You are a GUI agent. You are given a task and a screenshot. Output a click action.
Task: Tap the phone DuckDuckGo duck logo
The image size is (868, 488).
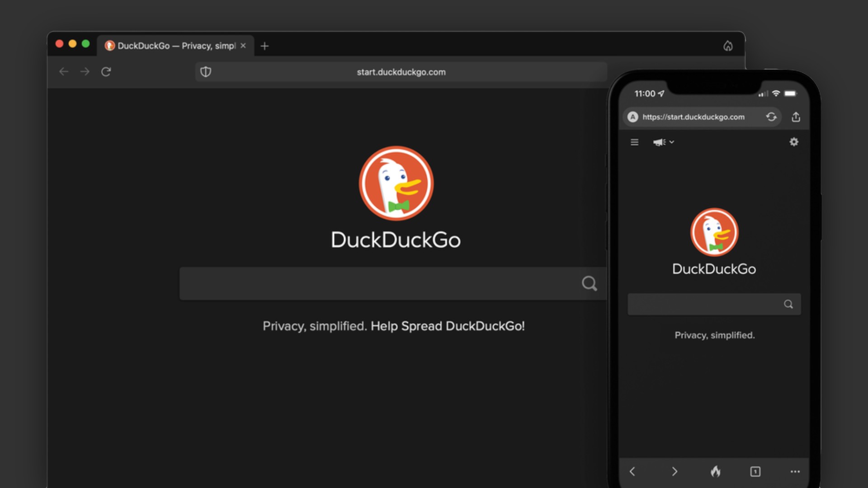click(714, 232)
